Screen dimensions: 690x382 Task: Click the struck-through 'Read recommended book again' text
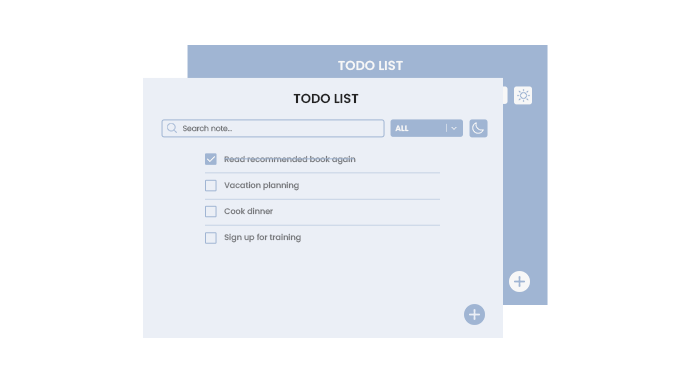[x=290, y=159]
